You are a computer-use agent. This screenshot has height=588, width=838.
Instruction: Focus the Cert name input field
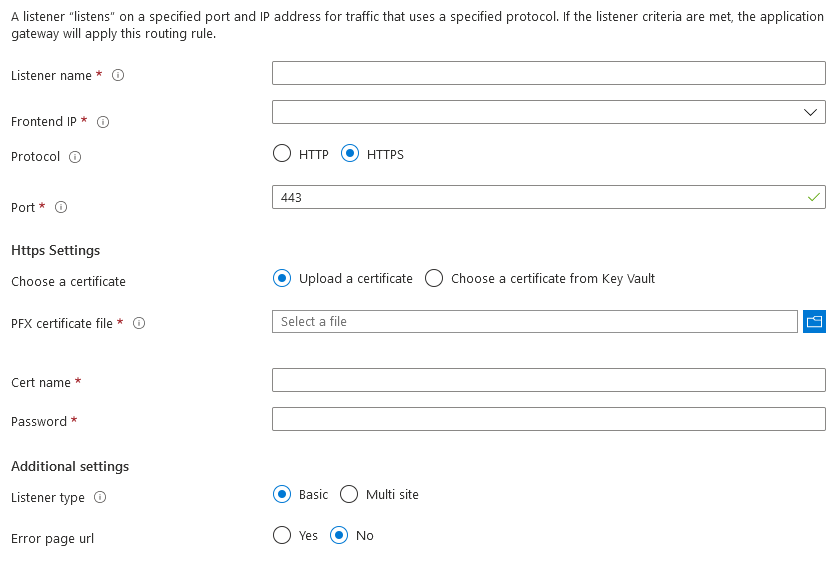click(x=548, y=380)
